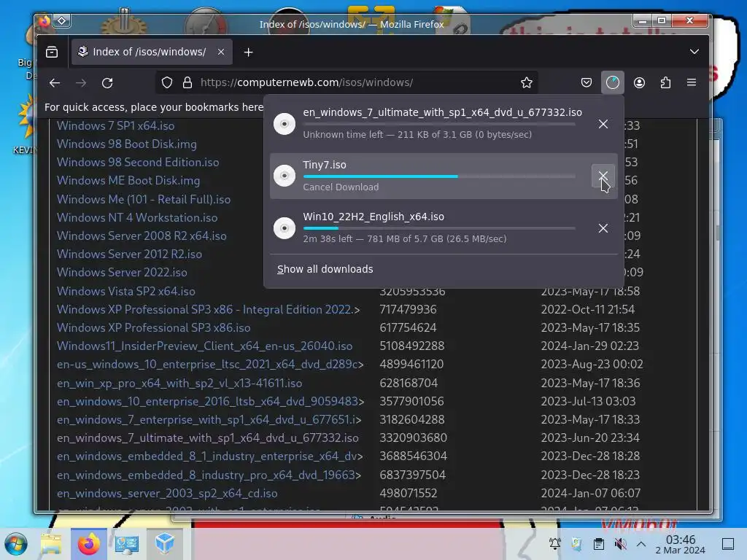The image size is (747, 560).
Task: Cancel the en_windows_7_ultimate download
Action: coord(603,124)
